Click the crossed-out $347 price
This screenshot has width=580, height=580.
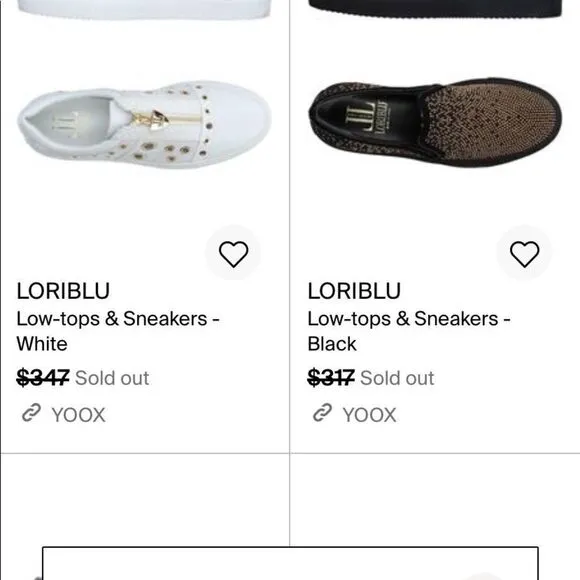coord(43,378)
